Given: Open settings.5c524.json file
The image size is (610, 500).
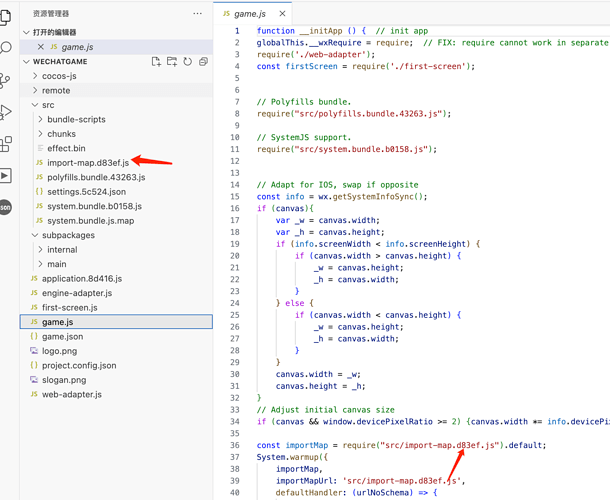Looking at the screenshot, I should [86, 191].
